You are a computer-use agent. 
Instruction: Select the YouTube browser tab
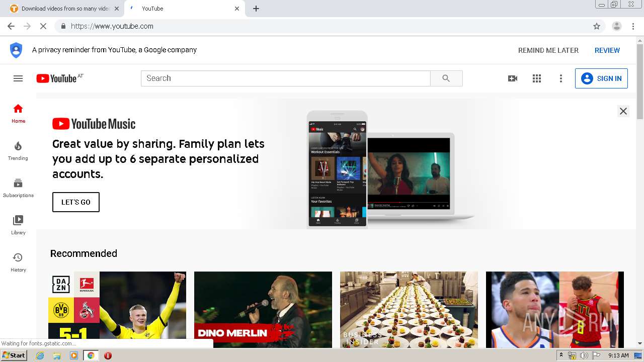tap(184, 9)
